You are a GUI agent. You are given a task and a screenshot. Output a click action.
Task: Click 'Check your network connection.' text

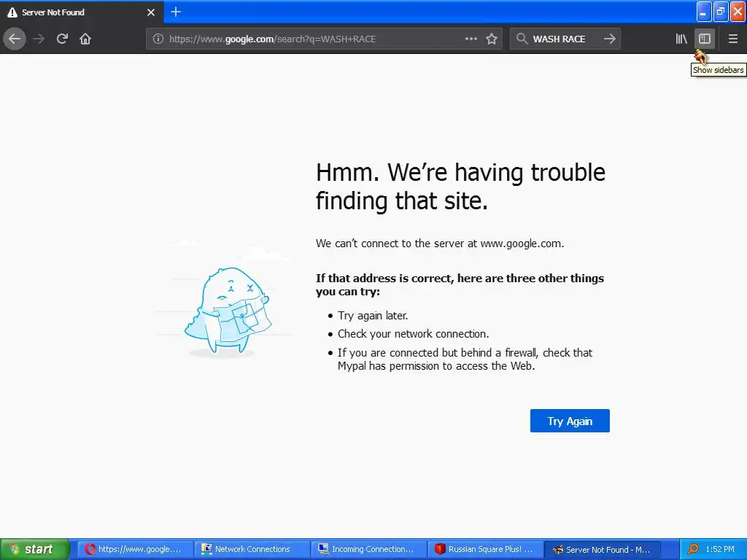tap(413, 334)
